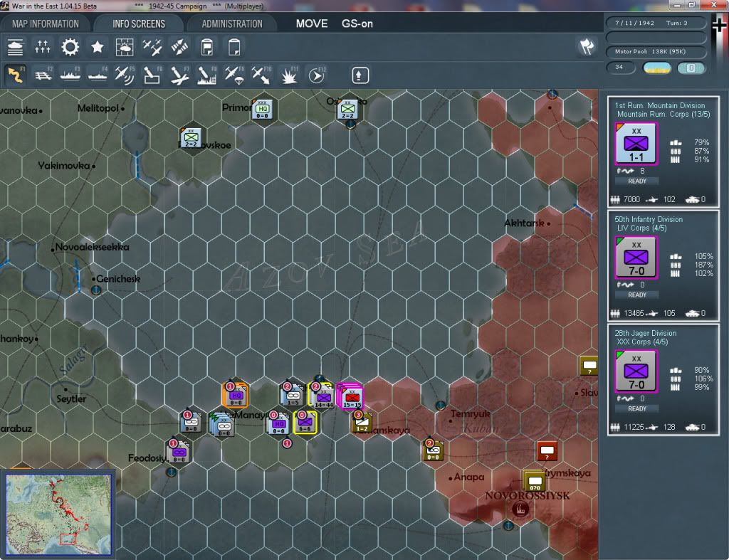This screenshot has width=729, height=560.
Task: Open XXX Corps (4/5) HQ link
Action: tap(642, 342)
